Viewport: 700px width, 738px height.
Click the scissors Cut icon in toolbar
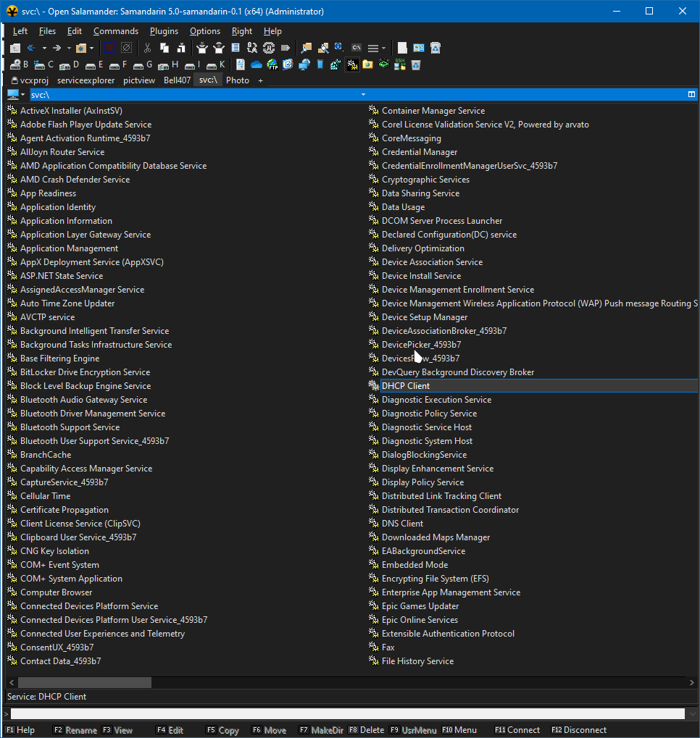(147, 48)
